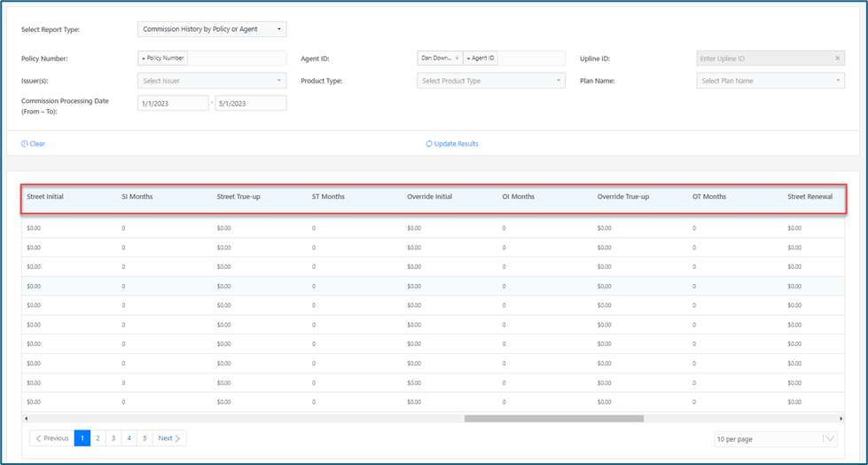
Task: Go to page 3
Action: point(113,438)
